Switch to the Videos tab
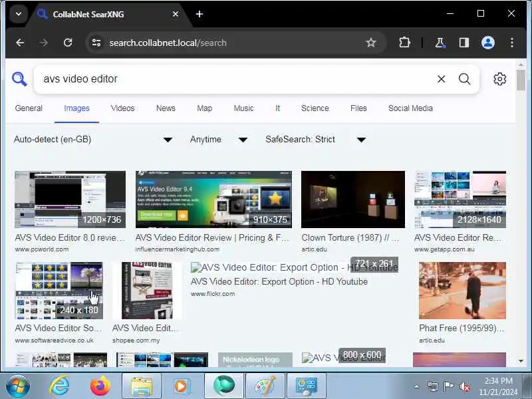 pos(122,108)
